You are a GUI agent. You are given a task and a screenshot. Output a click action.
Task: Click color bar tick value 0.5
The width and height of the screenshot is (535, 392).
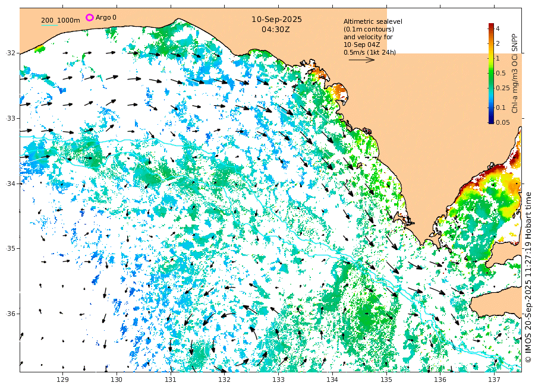coord(501,73)
